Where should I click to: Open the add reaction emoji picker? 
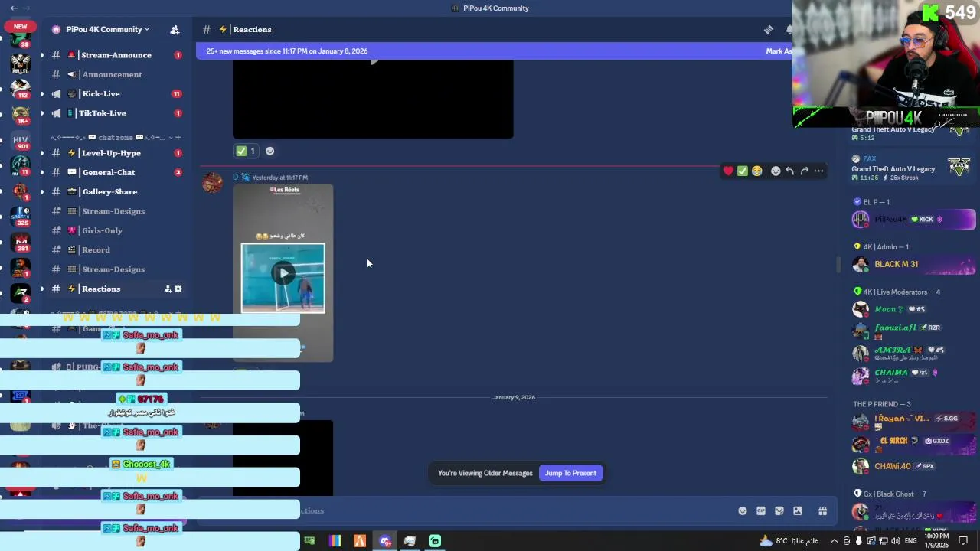coord(776,171)
